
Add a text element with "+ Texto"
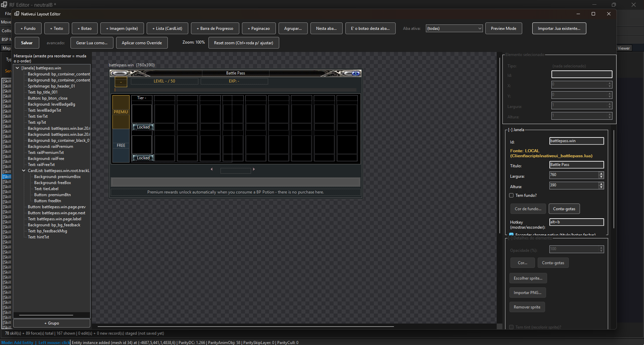click(56, 28)
